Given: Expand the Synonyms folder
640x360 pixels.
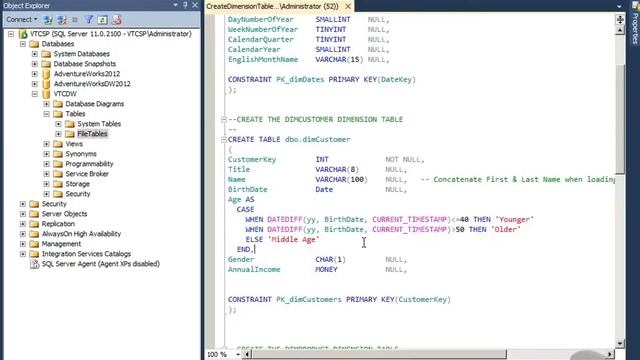Looking at the screenshot, I should coord(47,154).
